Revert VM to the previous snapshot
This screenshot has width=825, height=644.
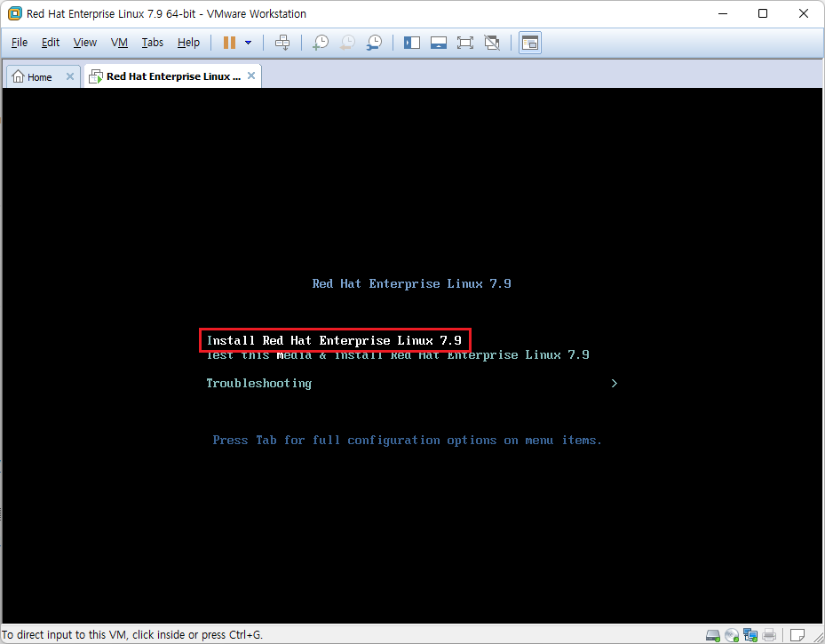[x=347, y=43]
